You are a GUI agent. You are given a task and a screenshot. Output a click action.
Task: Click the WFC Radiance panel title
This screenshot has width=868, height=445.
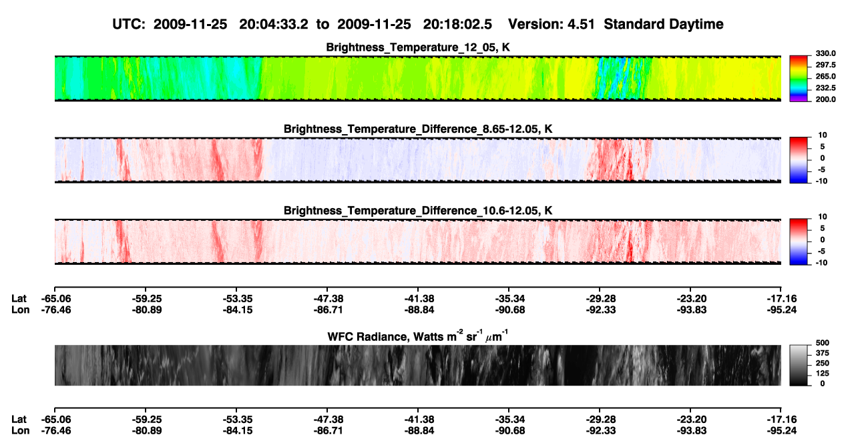click(418, 336)
